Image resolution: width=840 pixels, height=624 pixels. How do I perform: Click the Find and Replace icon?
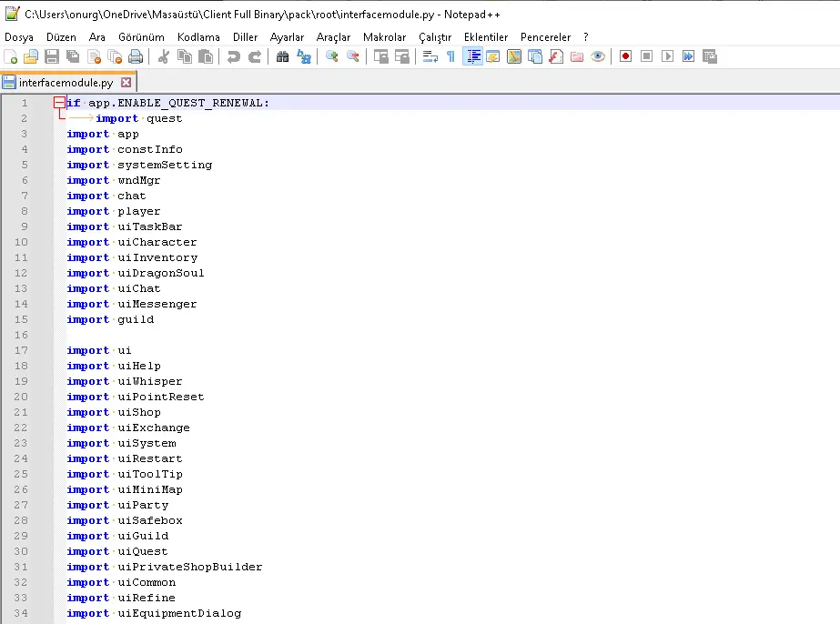pos(303,56)
